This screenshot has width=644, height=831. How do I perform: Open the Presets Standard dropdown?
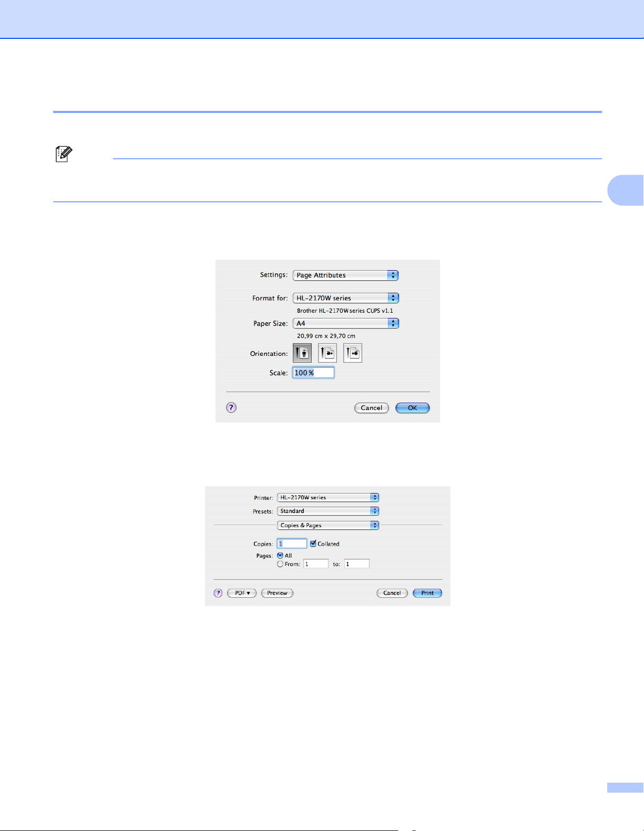(328, 511)
